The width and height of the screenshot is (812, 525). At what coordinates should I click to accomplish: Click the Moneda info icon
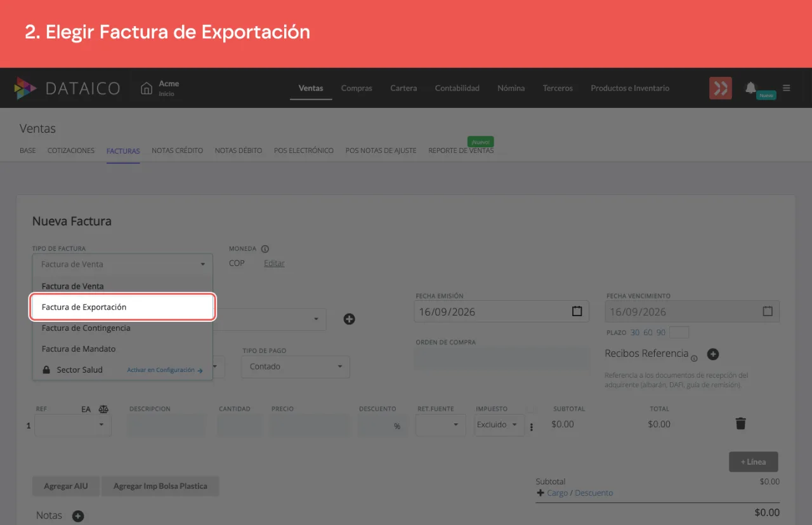(x=265, y=249)
